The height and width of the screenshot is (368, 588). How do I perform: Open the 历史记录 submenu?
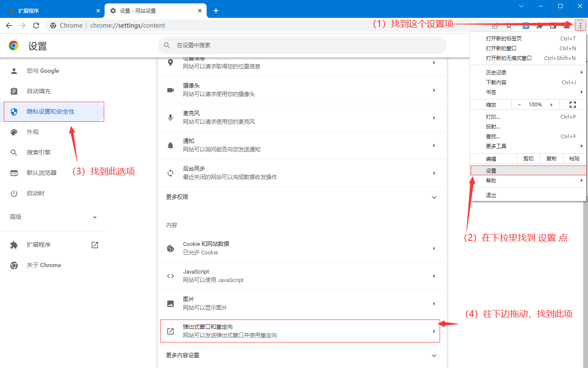[496, 73]
